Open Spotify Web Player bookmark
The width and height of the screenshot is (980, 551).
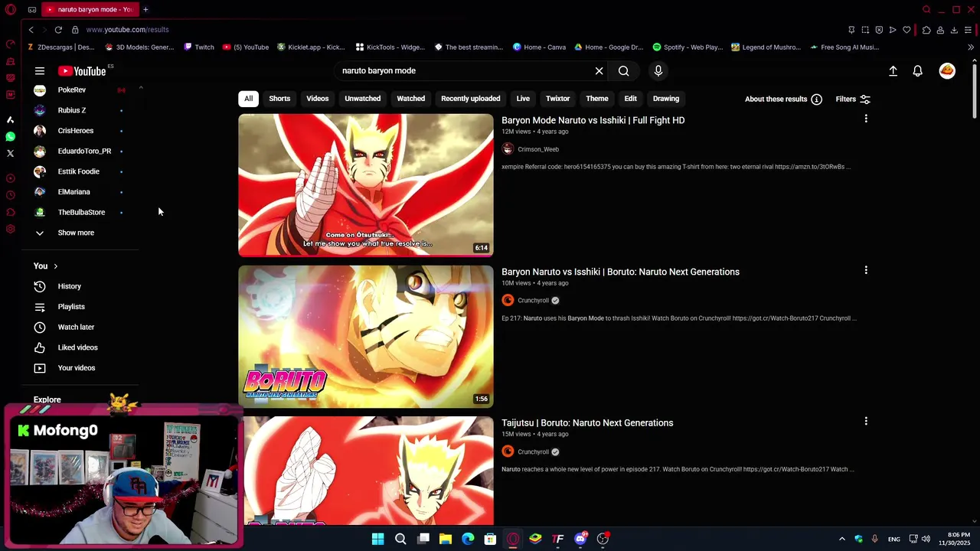688,47
